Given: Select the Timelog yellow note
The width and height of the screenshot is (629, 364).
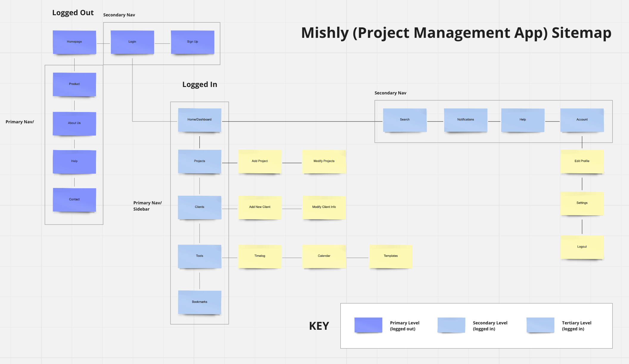Looking at the screenshot, I should coord(260,256).
